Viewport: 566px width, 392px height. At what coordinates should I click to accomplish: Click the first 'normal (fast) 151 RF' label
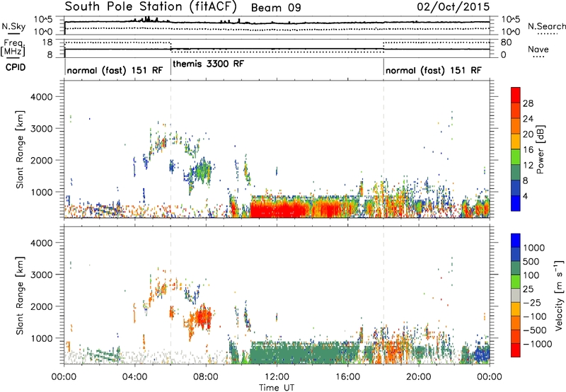click(115, 70)
